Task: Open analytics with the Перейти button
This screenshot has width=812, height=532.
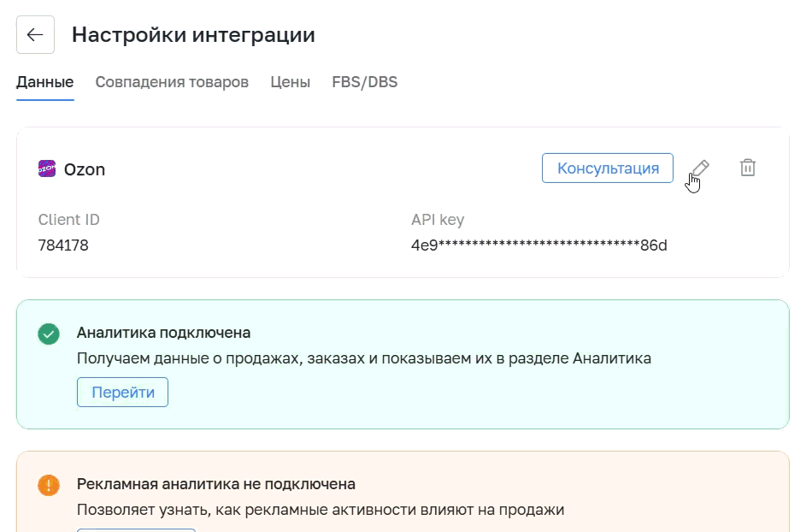Action: [x=123, y=392]
